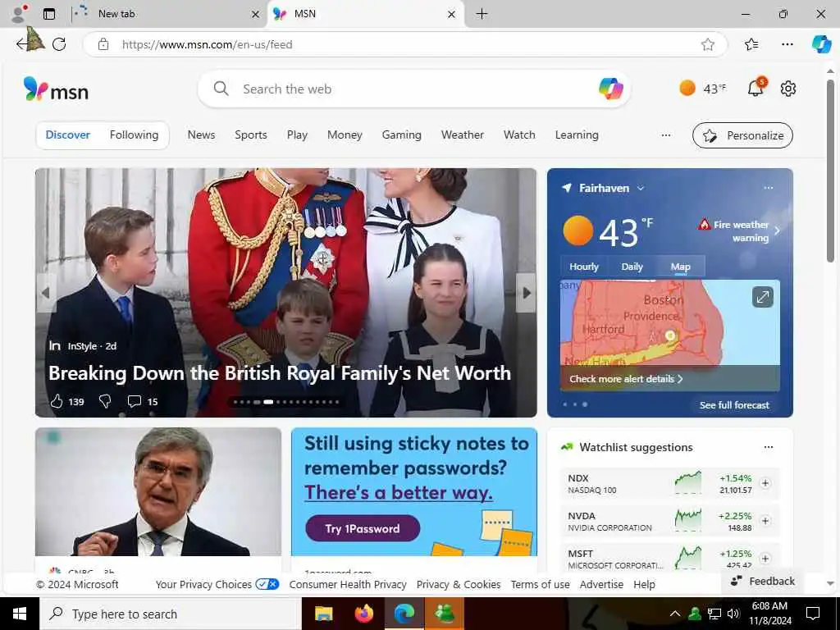
Task: Open Edge Settings and more menu
Action: [x=787, y=44]
